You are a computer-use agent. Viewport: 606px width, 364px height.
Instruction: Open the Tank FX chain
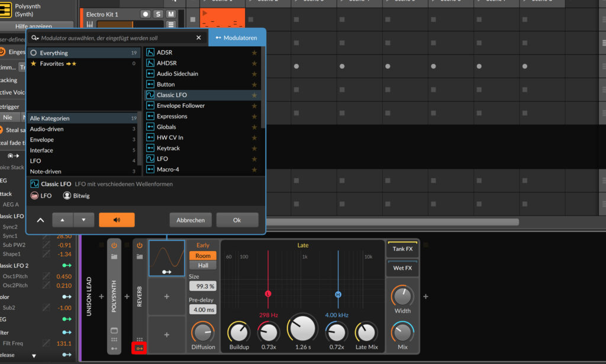tap(402, 249)
